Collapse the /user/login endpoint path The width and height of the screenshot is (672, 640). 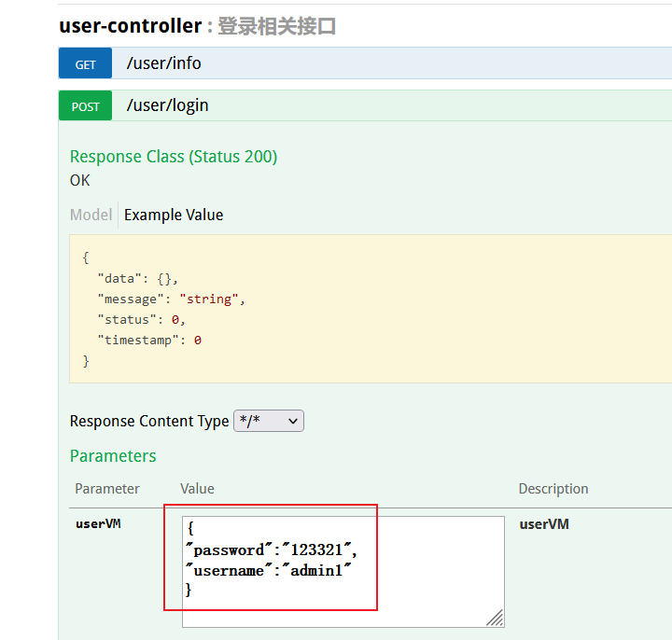[168, 106]
